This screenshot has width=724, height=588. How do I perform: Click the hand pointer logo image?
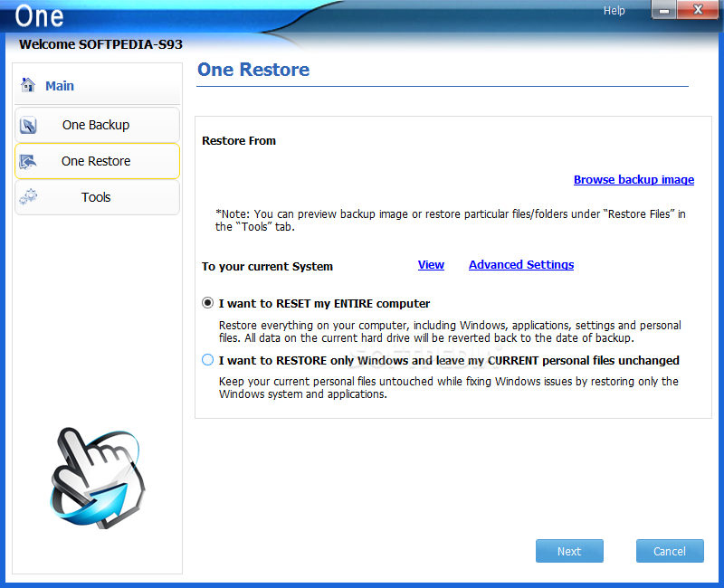pyautogui.click(x=98, y=478)
